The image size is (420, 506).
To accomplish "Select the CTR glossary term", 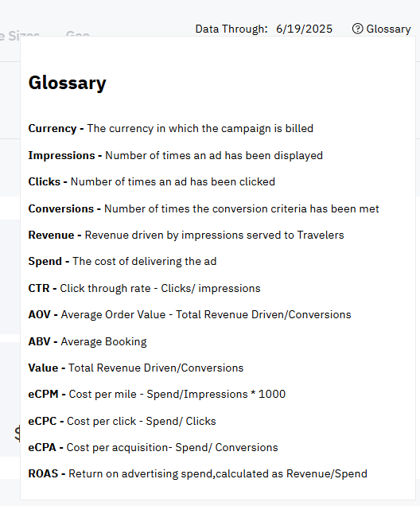I will point(39,288).
